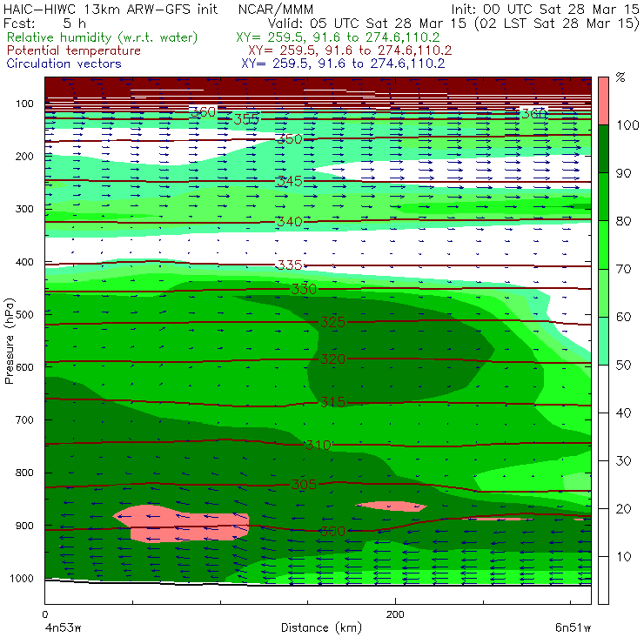Click the '700' pressure axis tick label
This screenshot has height=644, width=644.
click(24, 419)
